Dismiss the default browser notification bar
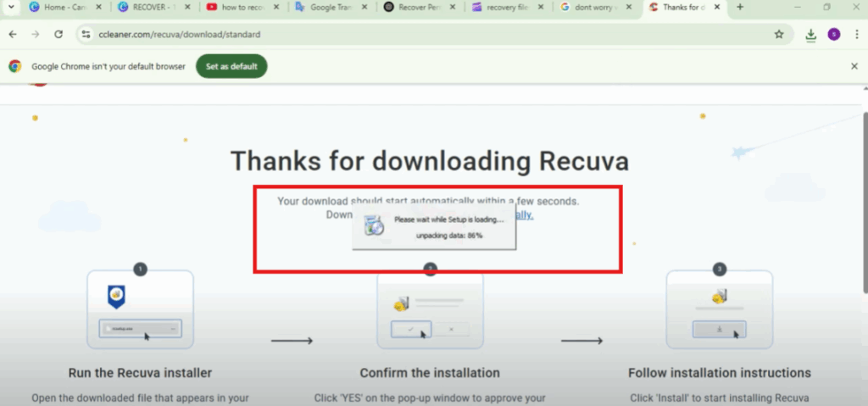868x406 pixels. click(x=854, y=66)
